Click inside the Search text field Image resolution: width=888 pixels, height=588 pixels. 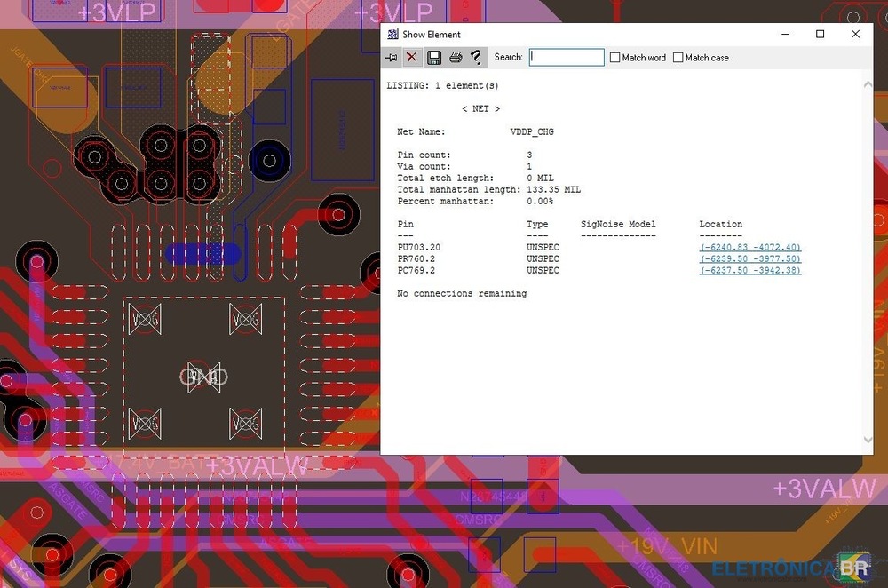[x=567, y=58]
